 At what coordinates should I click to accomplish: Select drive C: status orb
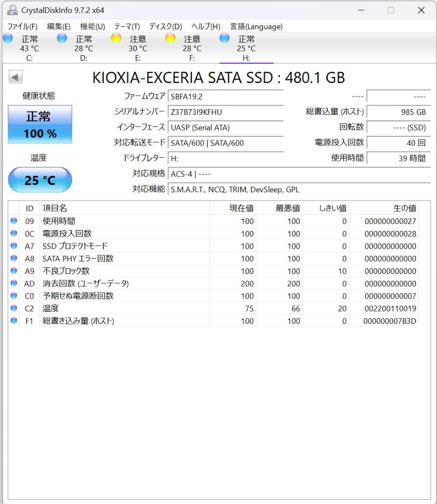(x=8, y=38)
